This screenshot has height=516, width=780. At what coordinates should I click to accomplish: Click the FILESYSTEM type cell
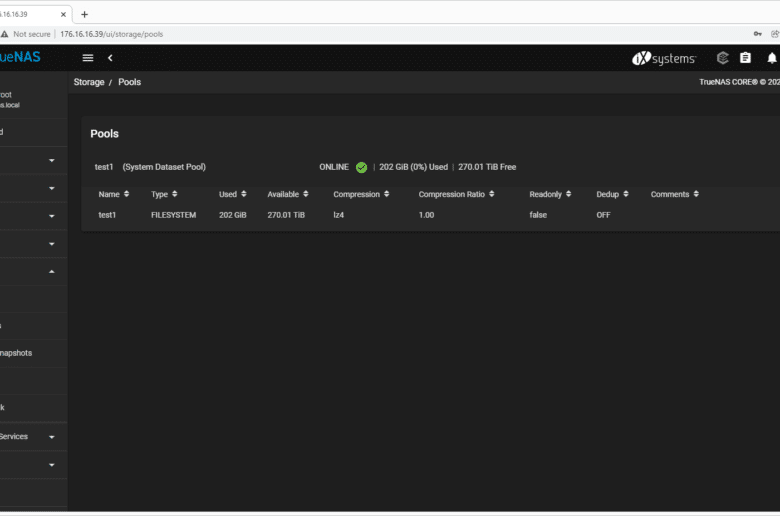coord(174,215)
